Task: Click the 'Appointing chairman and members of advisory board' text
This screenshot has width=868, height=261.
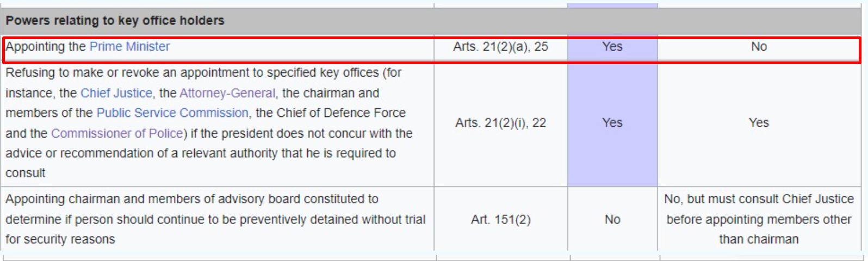Action: [192, 199]
